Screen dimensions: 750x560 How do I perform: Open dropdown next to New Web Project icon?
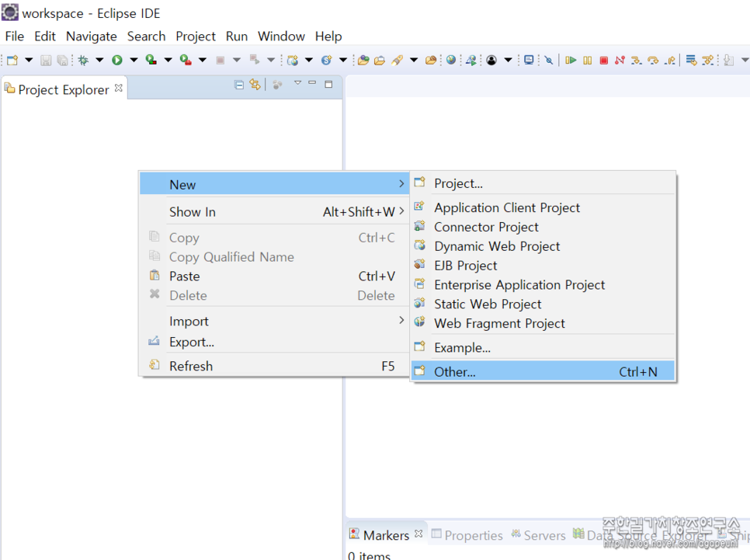[309, 60]
